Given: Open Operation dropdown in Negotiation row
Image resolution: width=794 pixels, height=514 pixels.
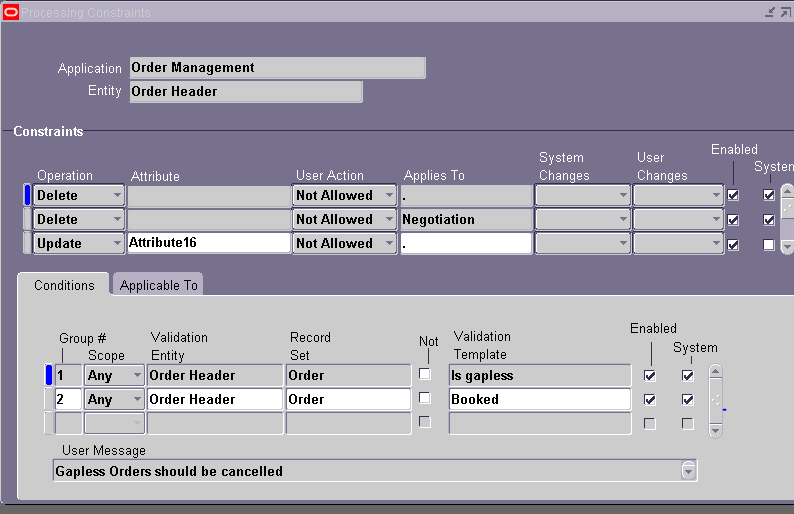Looking at the screenshot, I should click(78, 219).
